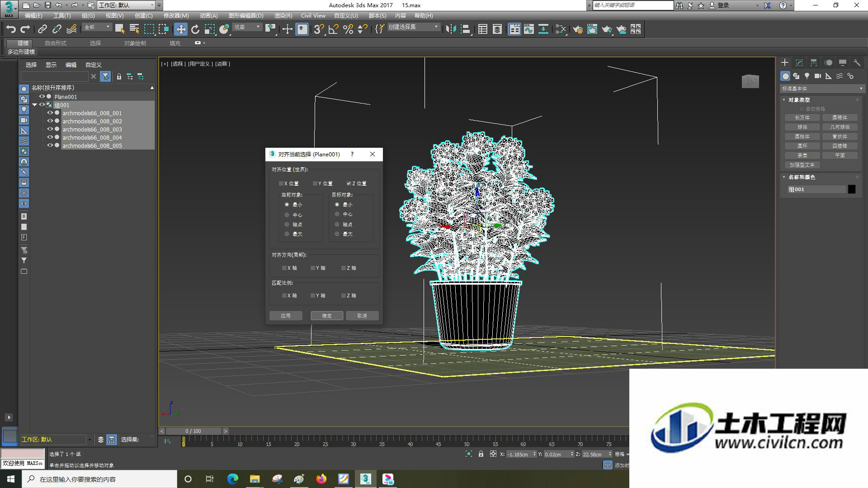Select 中心 under 目标对象
This screenshot has height=488, width=868.
337,214
